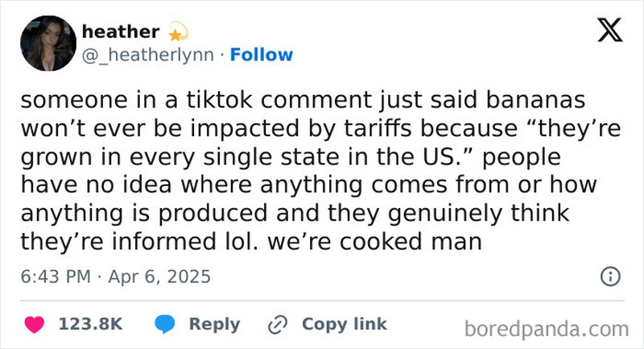Click the display name "heather"
The width and height of the screenshot is (644, 349).
click(x=120, y=32)
